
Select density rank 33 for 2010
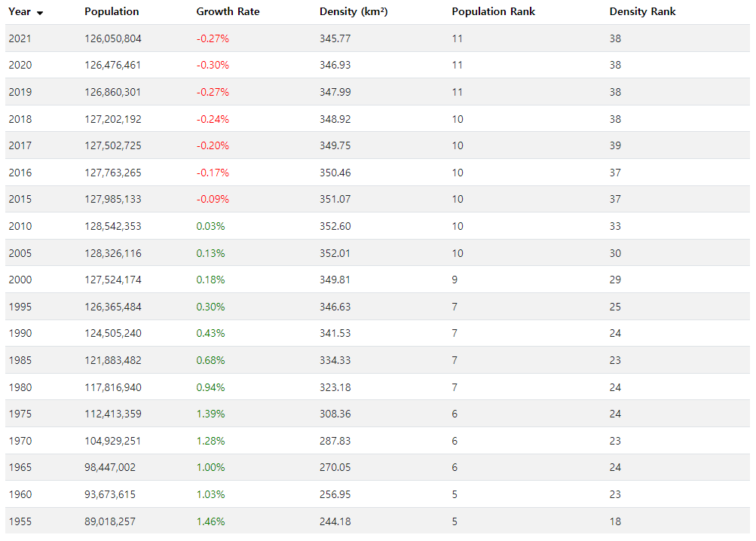(x=615, y=226)
